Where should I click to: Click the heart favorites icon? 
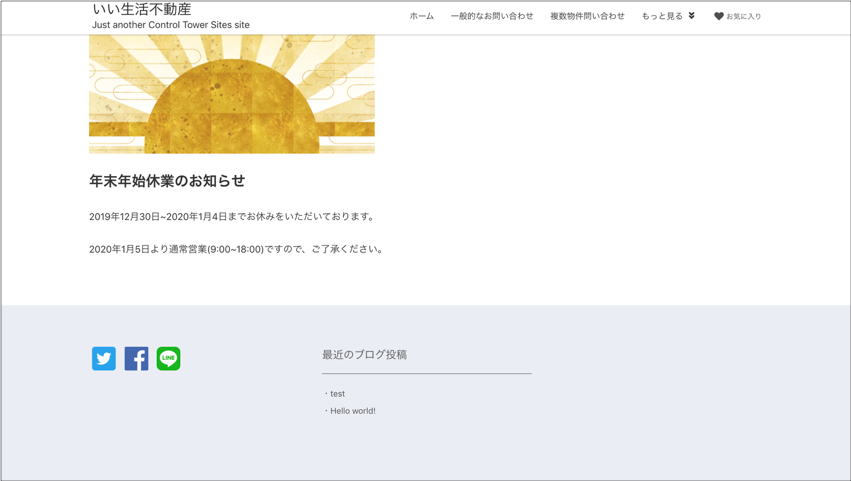(718, 16)
